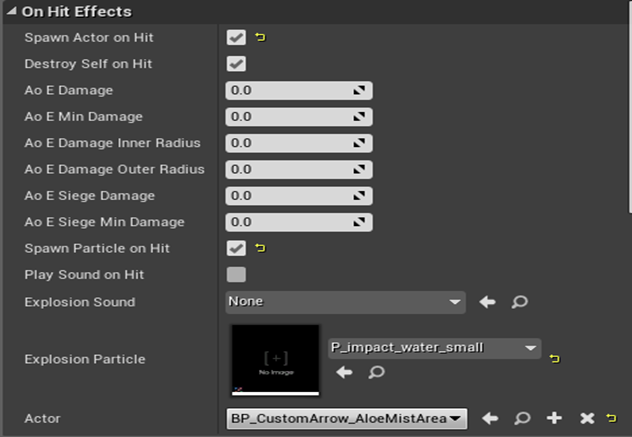Use selected asset for Explosion Particle
This screenshot has height=437, width=632.
click(344, 372)
